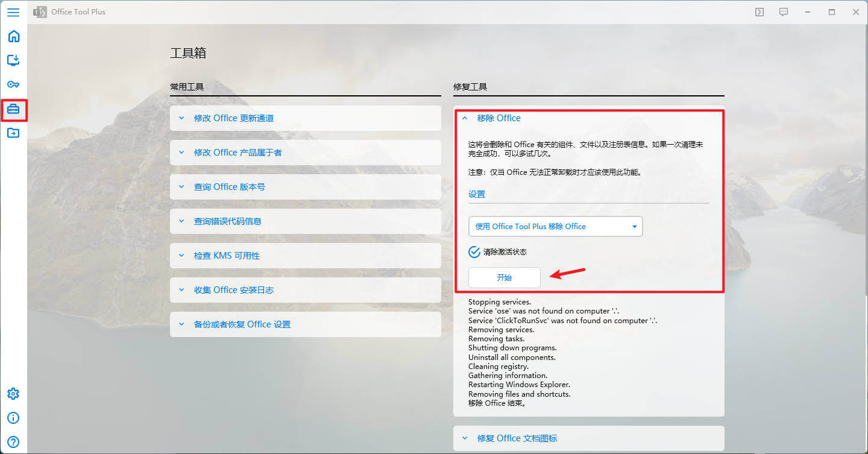Click the Service 'ClickToRunSvc' was not found log line
The width and height of the screenshot is (868, 454).
(562, 321)
